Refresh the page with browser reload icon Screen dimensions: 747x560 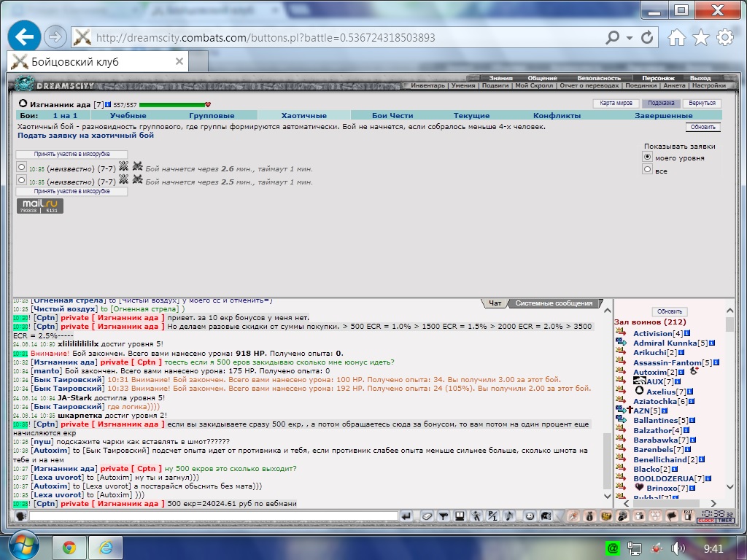647,37
